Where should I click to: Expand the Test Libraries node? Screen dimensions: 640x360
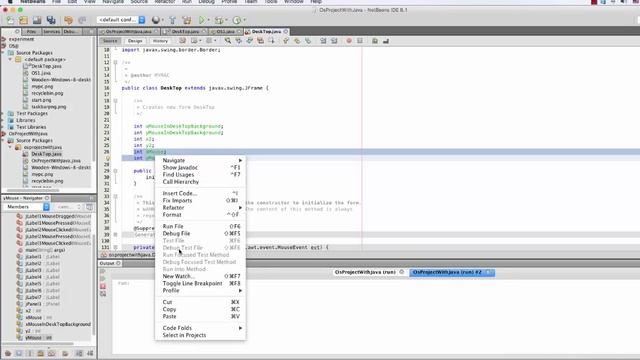pyautogui.click(x=3, y=127)
